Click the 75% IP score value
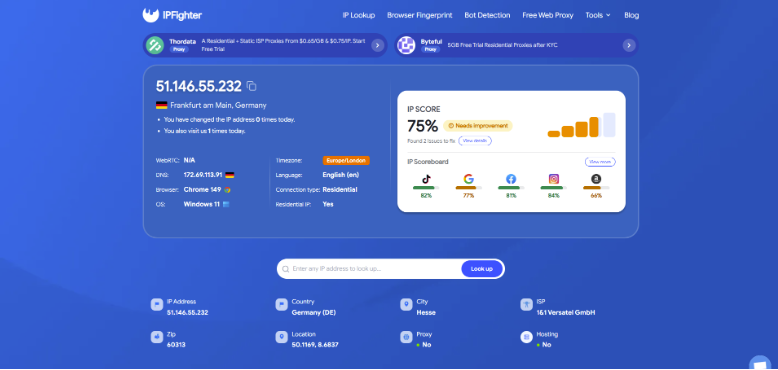 pyautogui.click(x=422, y=126)
